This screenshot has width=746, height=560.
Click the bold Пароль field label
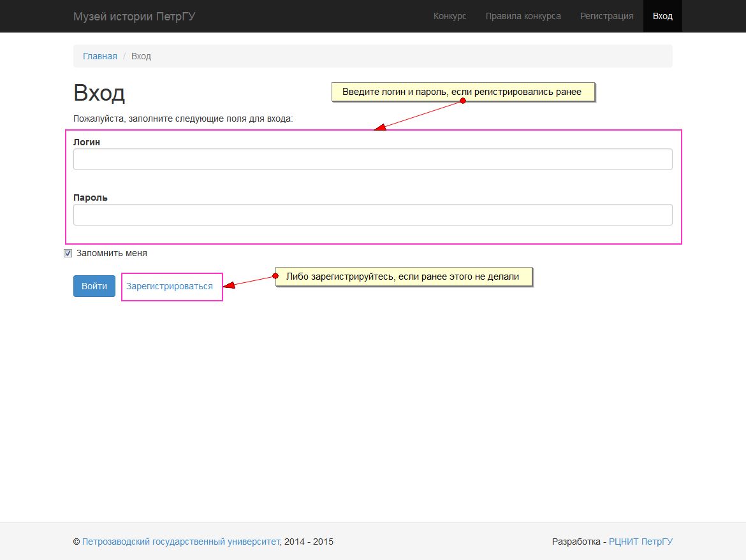coord(91,197)
